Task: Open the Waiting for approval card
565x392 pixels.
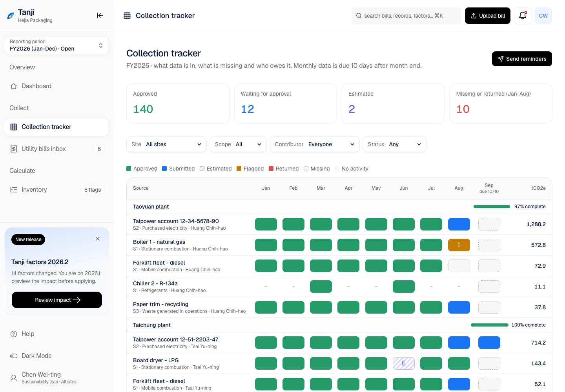Action: [x=286, y=103]
